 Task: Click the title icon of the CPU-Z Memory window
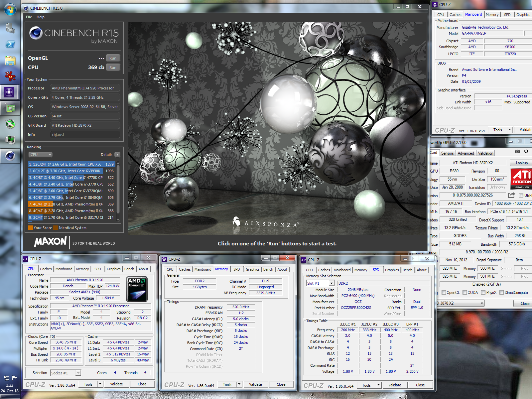click(x=164, y=259)
